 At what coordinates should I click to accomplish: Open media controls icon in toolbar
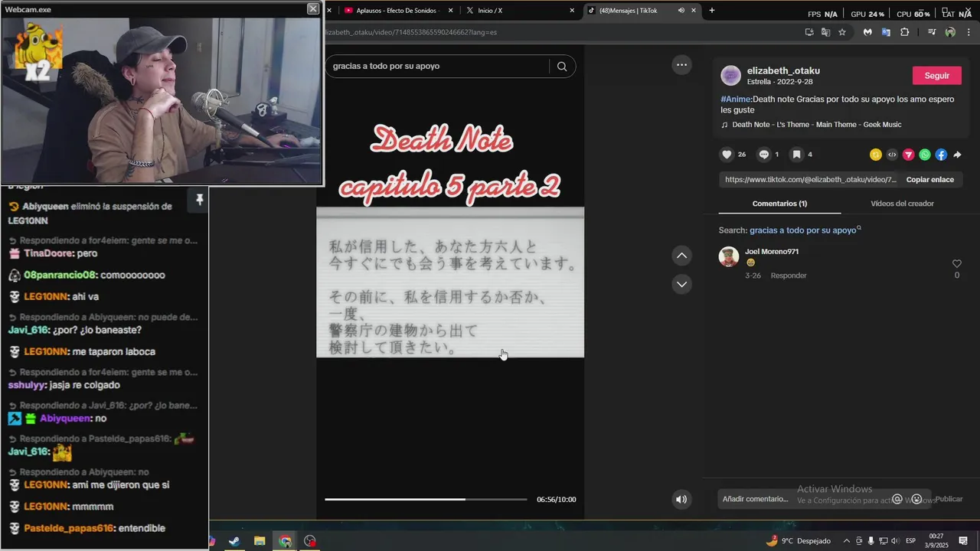click(932, 32)
